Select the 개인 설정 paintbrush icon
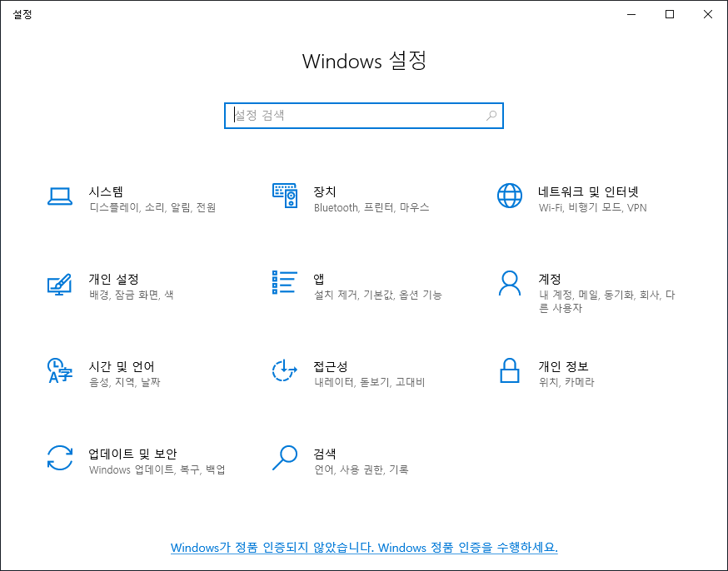The height and width of the screenshot is (571, 728). click(x=59, y=285)
